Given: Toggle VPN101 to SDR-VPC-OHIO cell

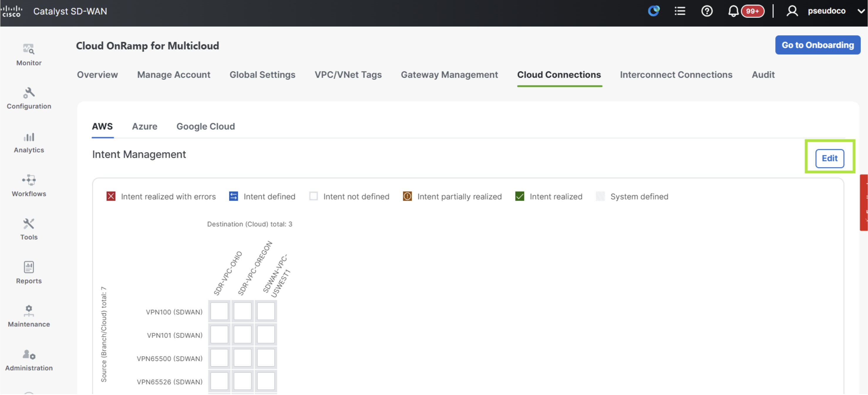Looking at the screenshot, I should pos(219,335).
